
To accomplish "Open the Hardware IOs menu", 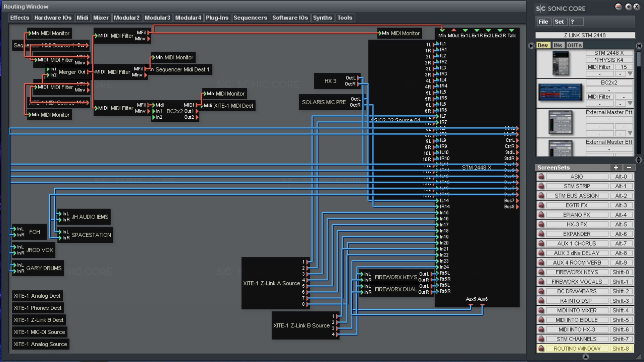I will (53, 18).
